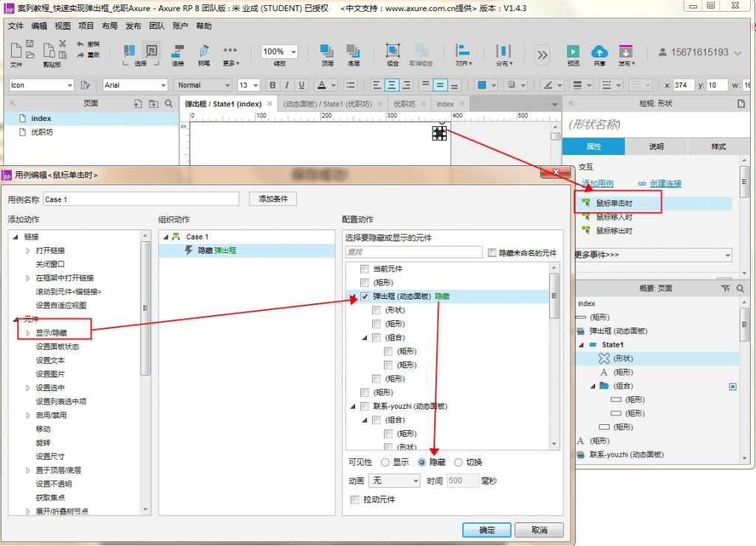Click the search icon in the pages panel
Image resolution: width=756 pixels, height=546 pixels.
[168, 104]
